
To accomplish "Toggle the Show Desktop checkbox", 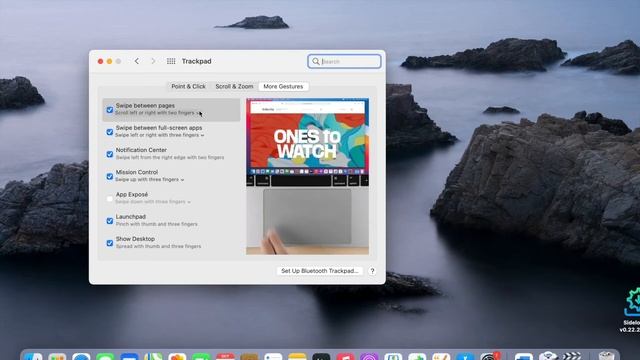I will 110,243.
